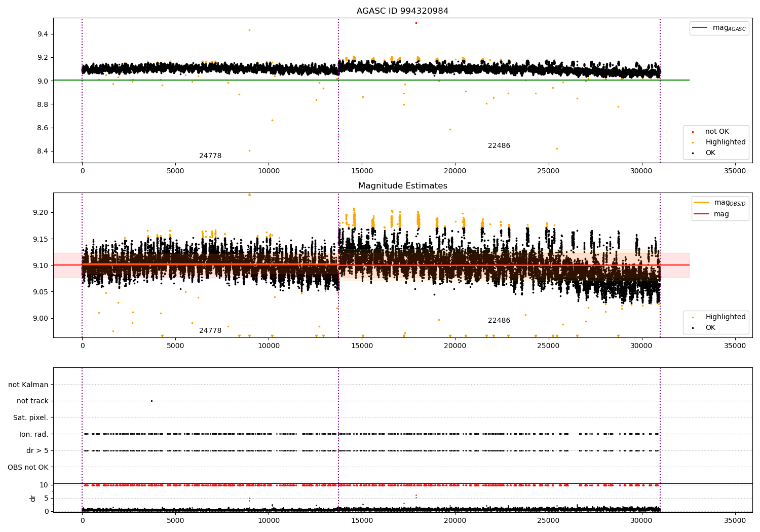Click the "Ion. rad." row label

[x=34, y=434]
